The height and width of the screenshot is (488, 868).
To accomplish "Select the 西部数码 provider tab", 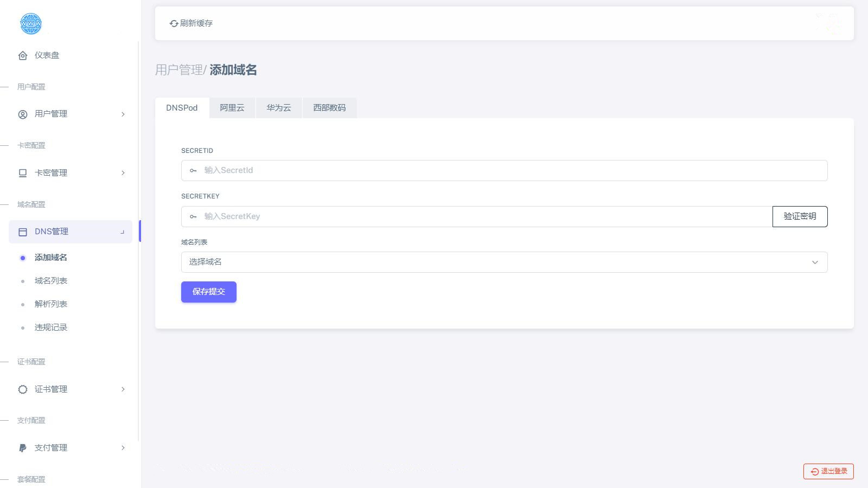I will [x=329, y=108].
